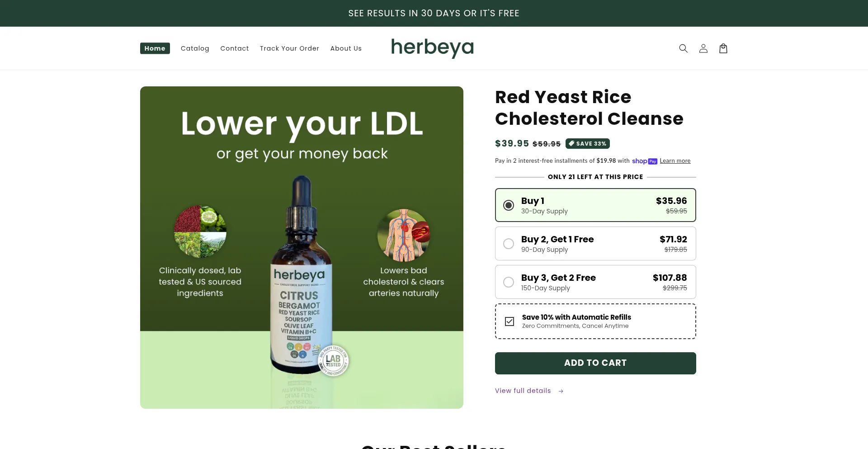Open the account login icon
Screen dimensions: 868x449
click(x=703, y=48)
